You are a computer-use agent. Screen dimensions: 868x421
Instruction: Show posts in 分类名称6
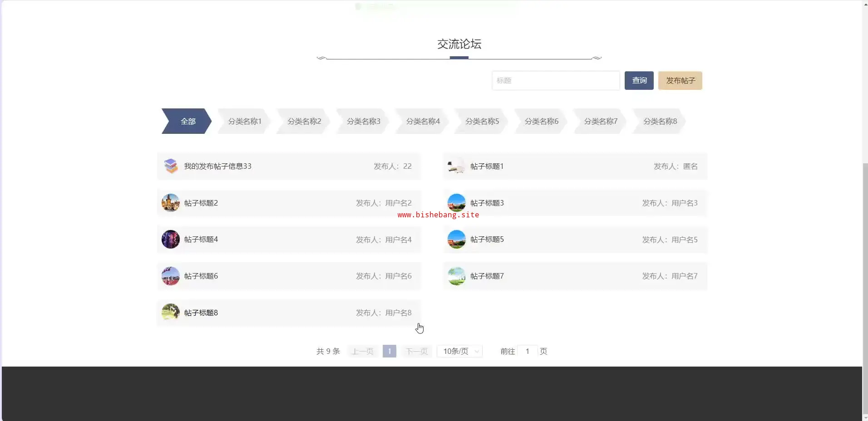(x=542, y=121)
